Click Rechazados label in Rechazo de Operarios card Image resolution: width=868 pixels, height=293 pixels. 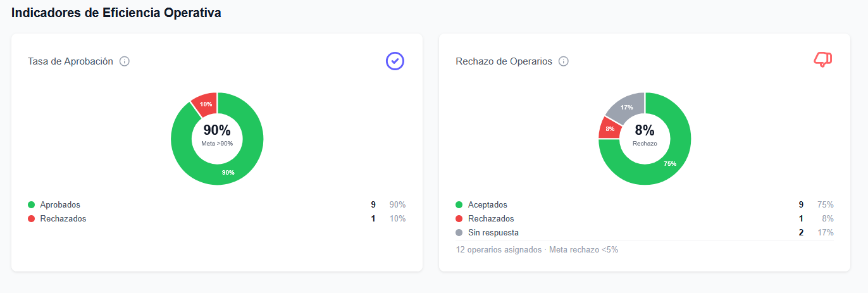click(491, 219)
